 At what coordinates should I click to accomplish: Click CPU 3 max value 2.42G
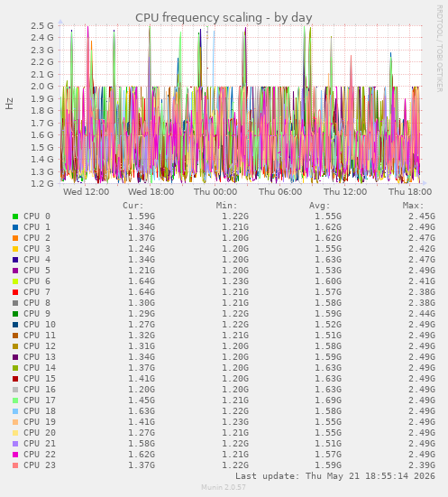tap(421, 249)
